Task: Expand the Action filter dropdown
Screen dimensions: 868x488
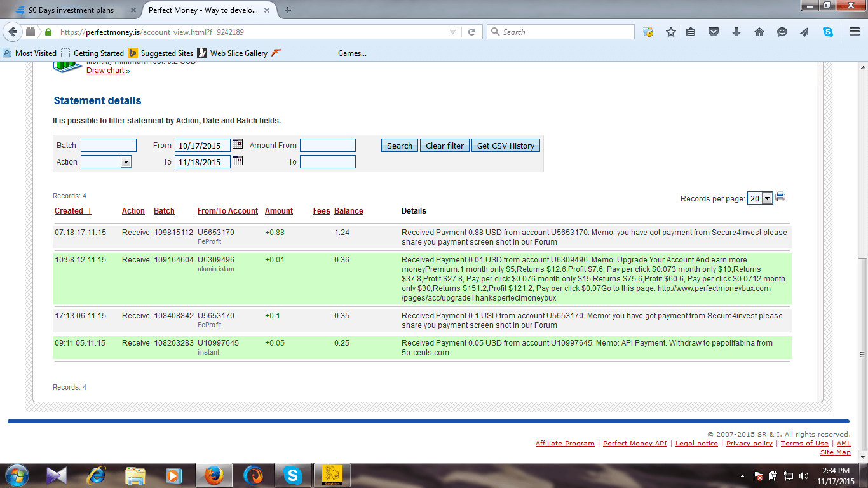Action: click(126, 162)
